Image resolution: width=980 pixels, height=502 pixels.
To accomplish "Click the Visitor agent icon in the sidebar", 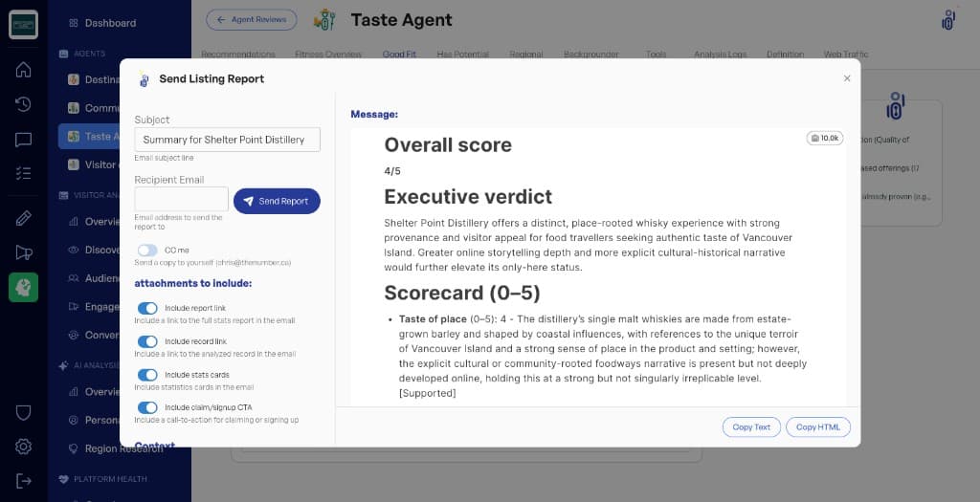I will 74,164.
